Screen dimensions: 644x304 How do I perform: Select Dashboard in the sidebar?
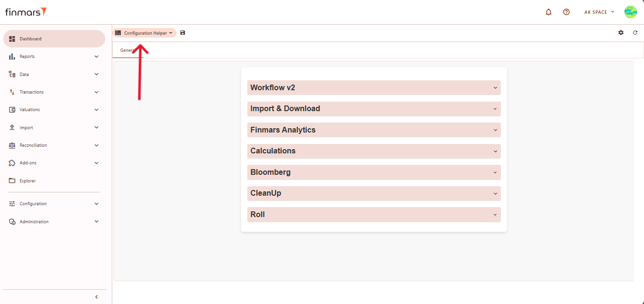point(30,39)
